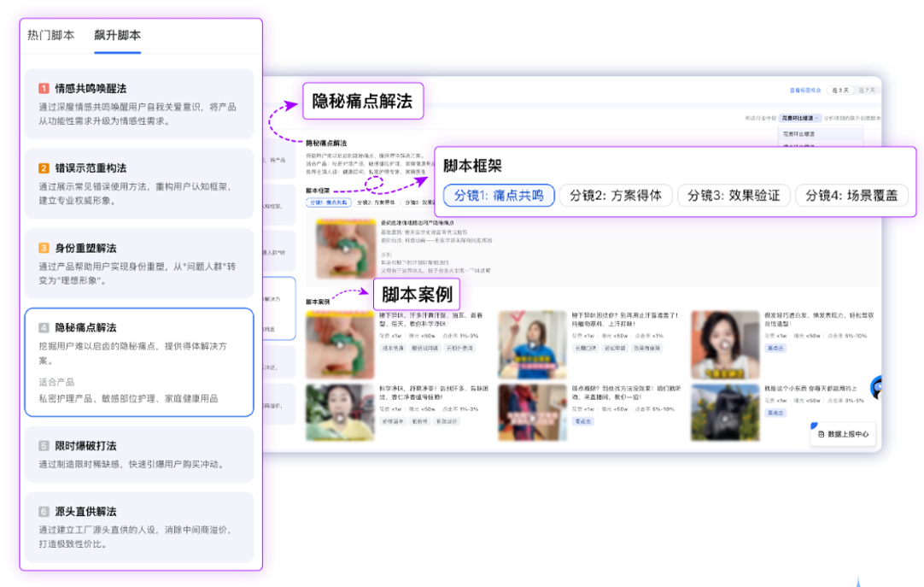The width and height of the screenshot is (924, 587).
Task: Switch to 分镜2: 方案得体 in the large panel
Action: point(616,196)
